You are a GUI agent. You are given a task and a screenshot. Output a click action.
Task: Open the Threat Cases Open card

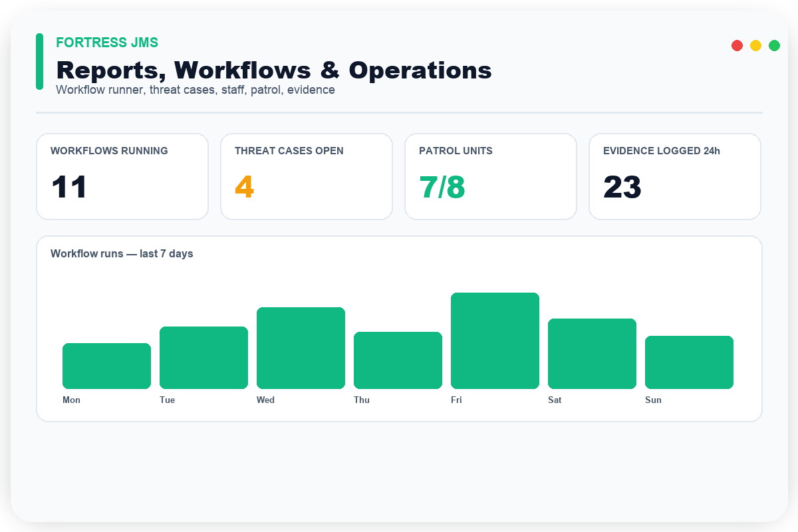(x=307, y=176)
